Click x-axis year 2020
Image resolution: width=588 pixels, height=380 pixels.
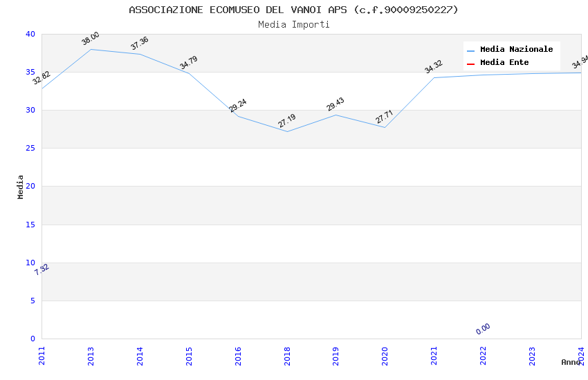click(x=385, y=356)
